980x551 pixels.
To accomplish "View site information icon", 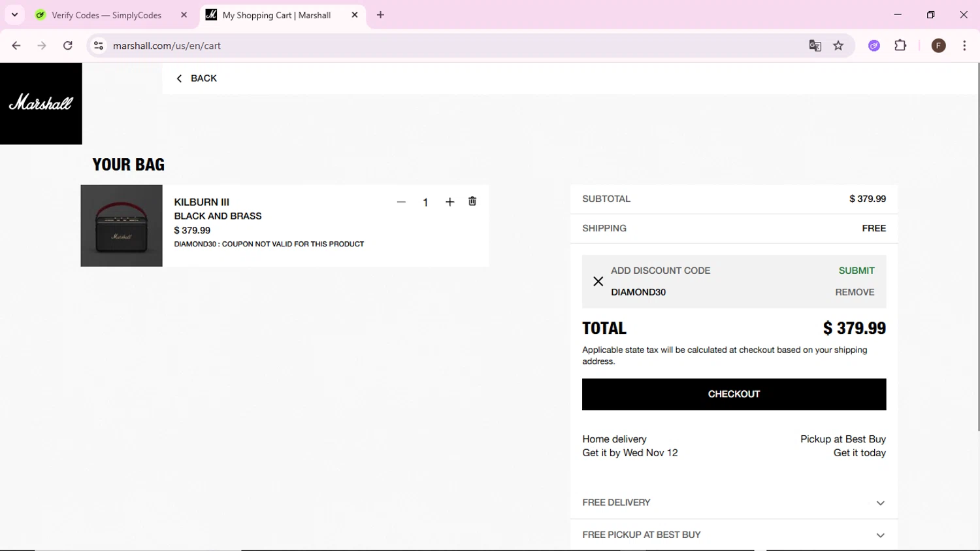I will point(99,46).
